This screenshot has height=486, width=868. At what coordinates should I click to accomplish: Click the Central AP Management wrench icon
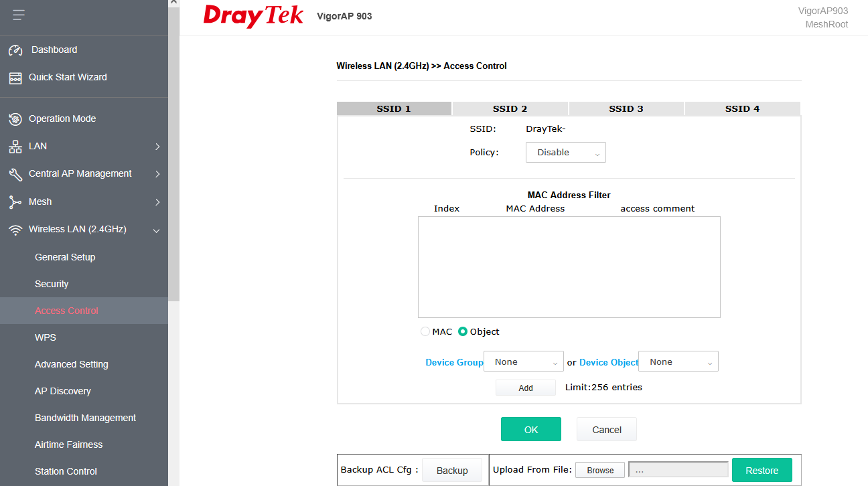pos(15,174)
